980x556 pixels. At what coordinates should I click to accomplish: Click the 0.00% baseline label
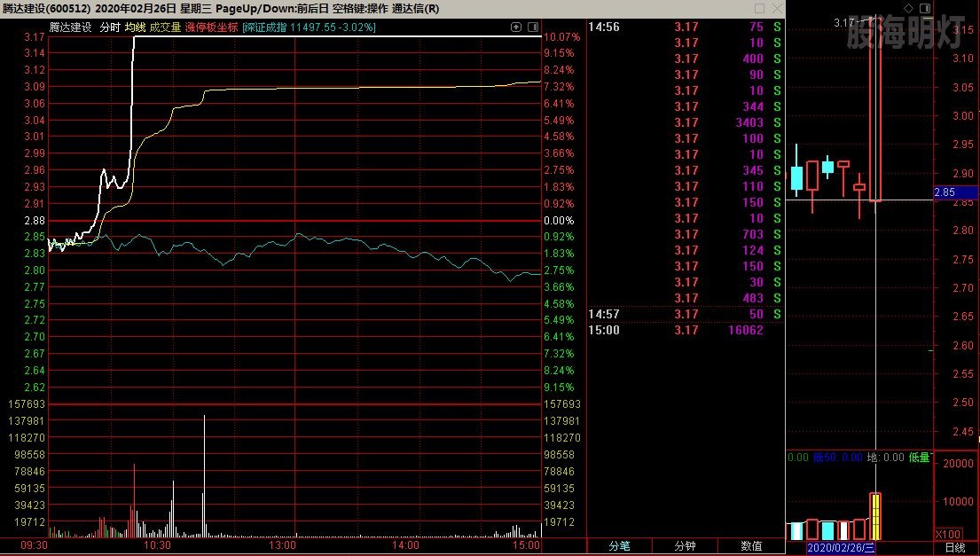pyautogui.click(x=559, y=221)
